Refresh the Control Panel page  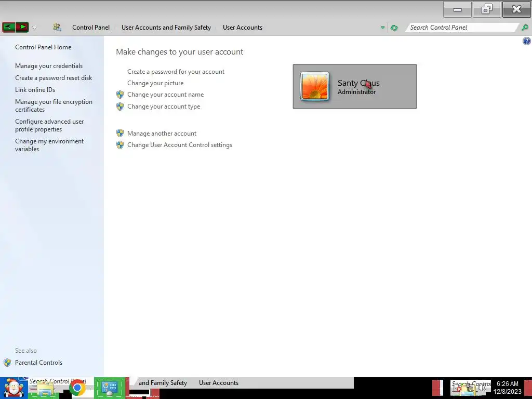tap(394, 28)
